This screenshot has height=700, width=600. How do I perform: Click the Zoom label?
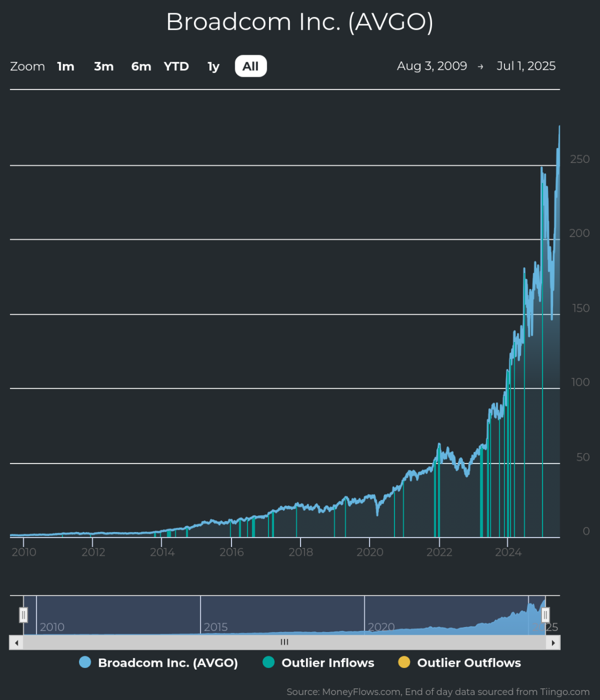pyautogui.click(x=28, y=66)
